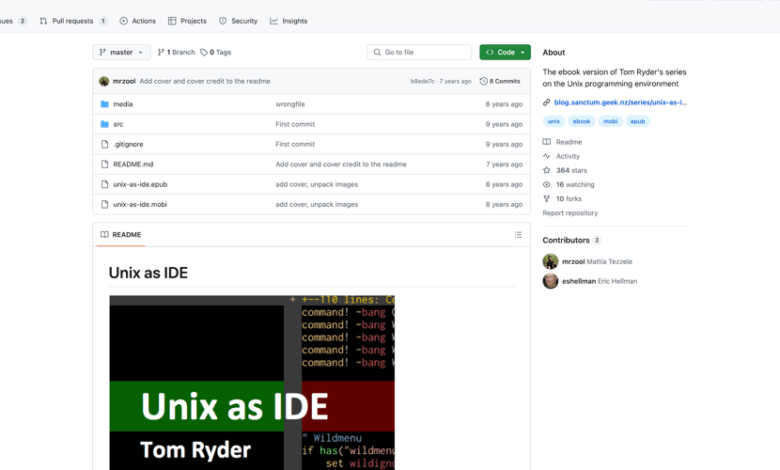Open 'add cover, unpack images' in epub row
The width and height of the screenshot is (780, 470).
[317, 184]
